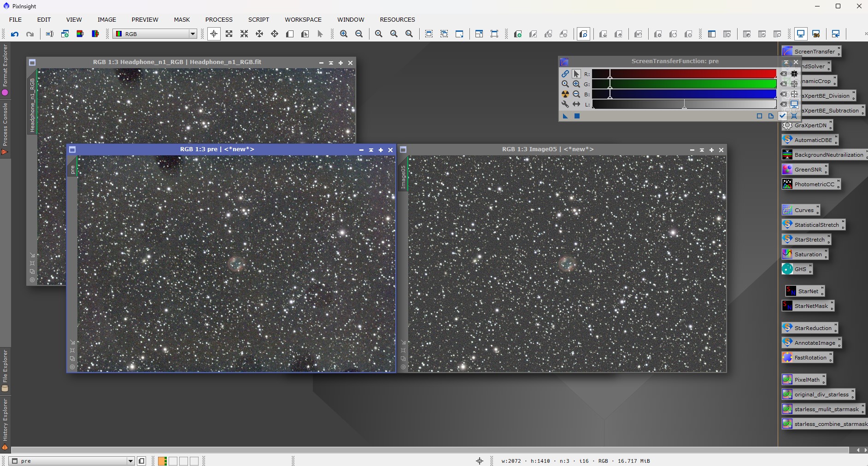
Task: Adjust the L channel STF midtones slider
Action: point(684,105)
